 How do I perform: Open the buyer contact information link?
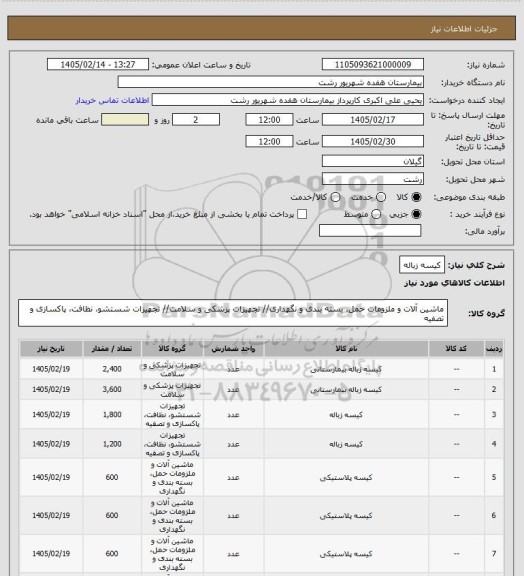(x=112, y=101)
